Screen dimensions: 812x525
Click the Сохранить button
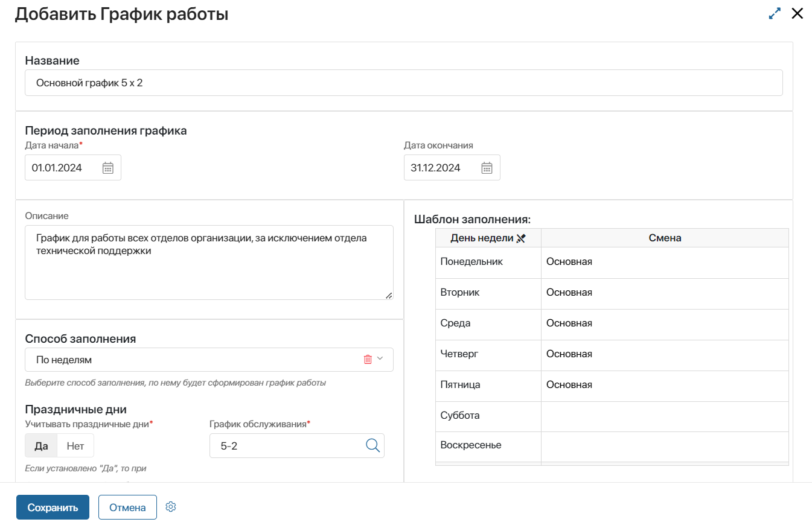click(x=53, y=507)
